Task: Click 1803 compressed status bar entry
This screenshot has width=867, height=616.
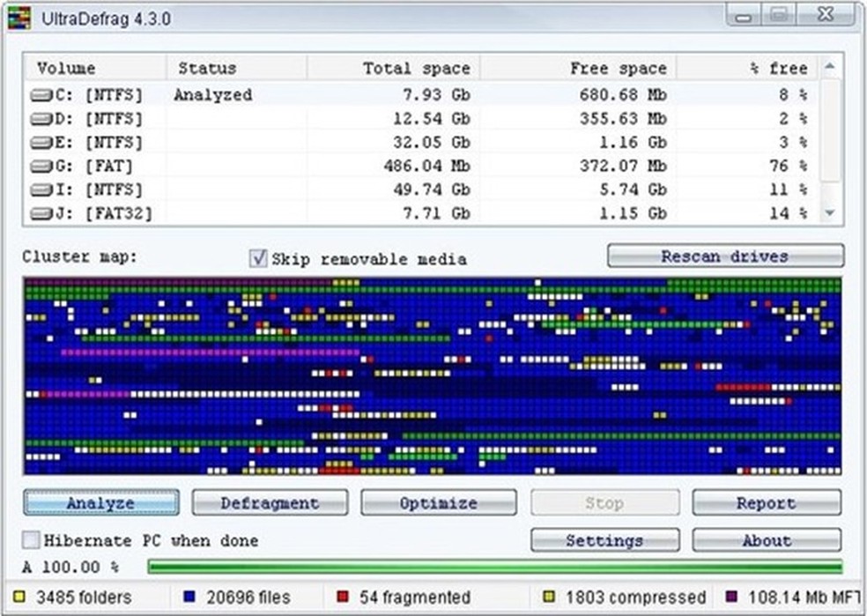Action: [636, 597]
